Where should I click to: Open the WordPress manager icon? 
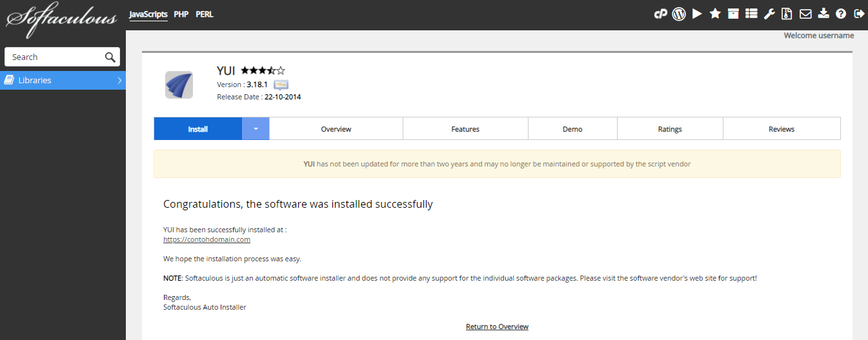678,14
